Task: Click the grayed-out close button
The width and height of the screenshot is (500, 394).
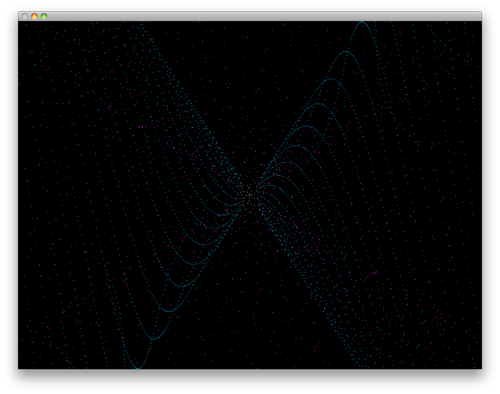Action: tap(25, 16)
